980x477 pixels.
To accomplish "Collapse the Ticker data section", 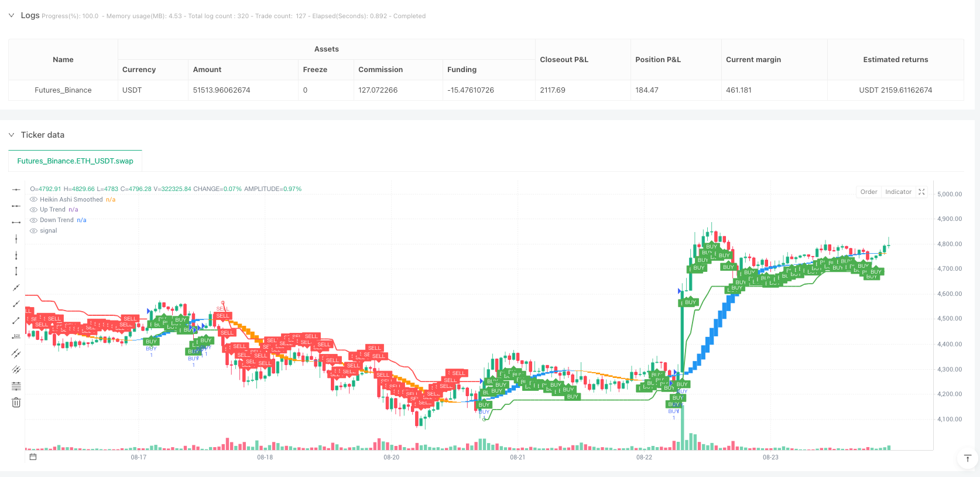I will click(x=11, y=135).
